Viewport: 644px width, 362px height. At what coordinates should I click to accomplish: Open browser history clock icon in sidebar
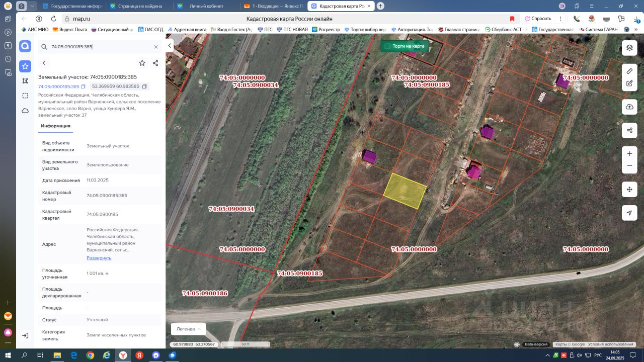[x=8, y=59]
